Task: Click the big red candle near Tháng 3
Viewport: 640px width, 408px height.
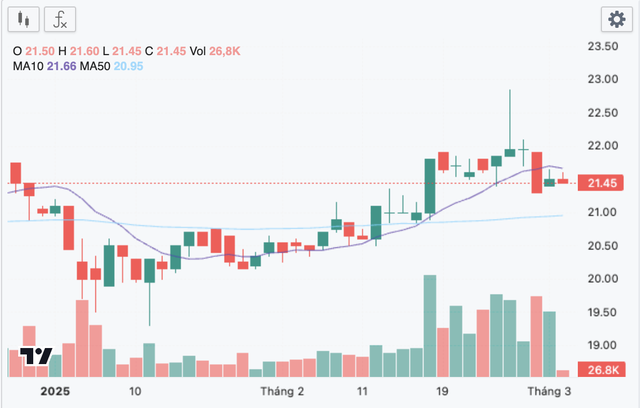Action: click(x=537, y=173)
